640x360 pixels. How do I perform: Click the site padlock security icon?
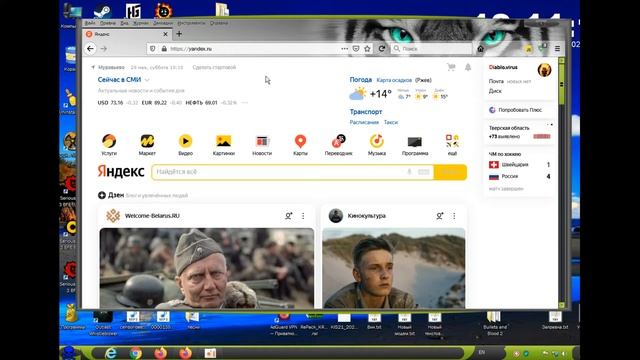(164, 49)
